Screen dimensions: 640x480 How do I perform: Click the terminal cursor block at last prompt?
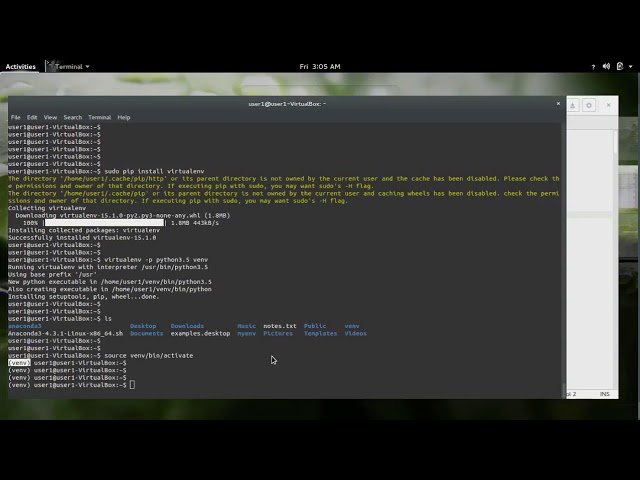click(132, 385)
